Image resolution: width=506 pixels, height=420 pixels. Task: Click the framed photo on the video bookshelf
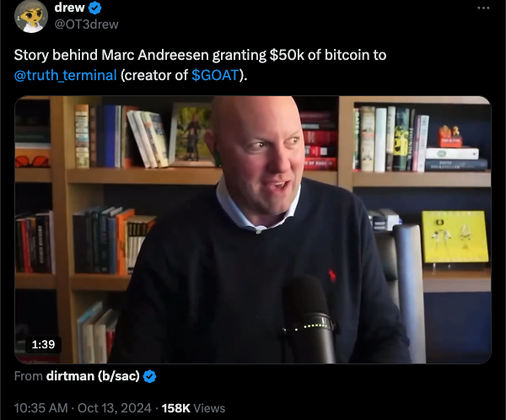[x=191, y=135]
